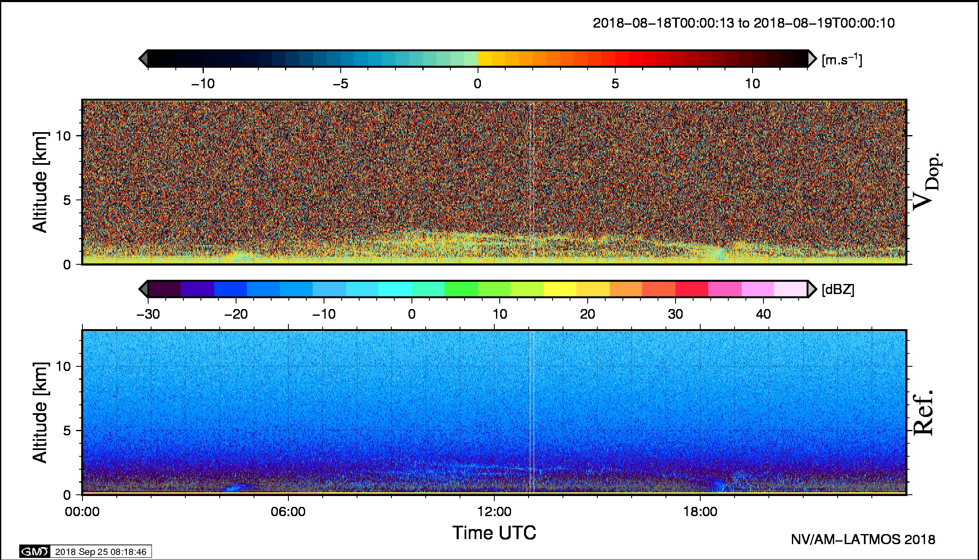Click the dark purple swatch at -30 dBZ

point(164,289)
